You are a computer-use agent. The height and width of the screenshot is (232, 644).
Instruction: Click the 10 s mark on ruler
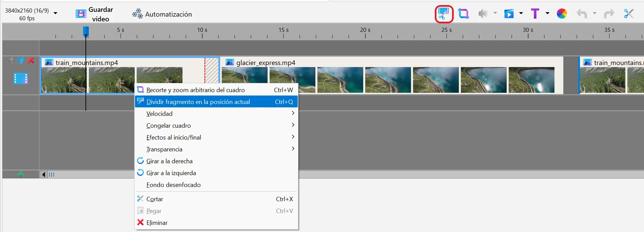tap(202, 30)
